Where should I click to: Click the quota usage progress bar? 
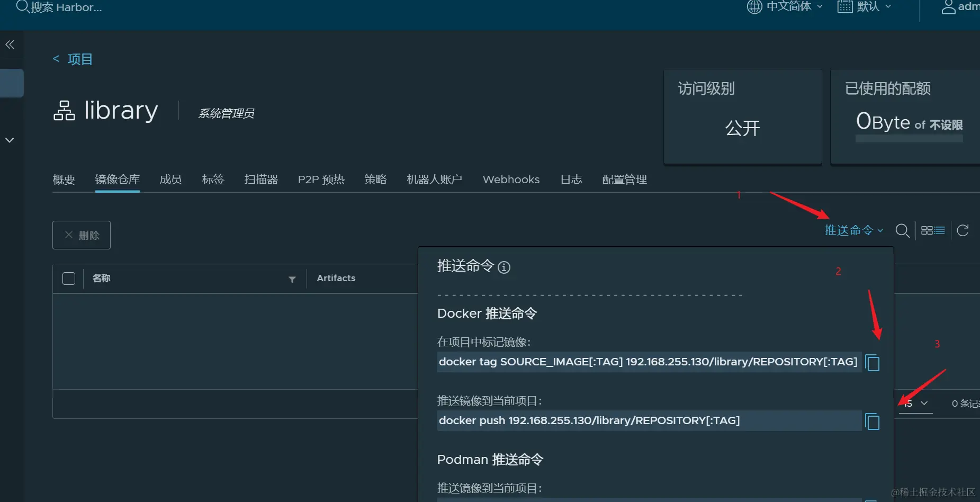click(x=909, y=139)
